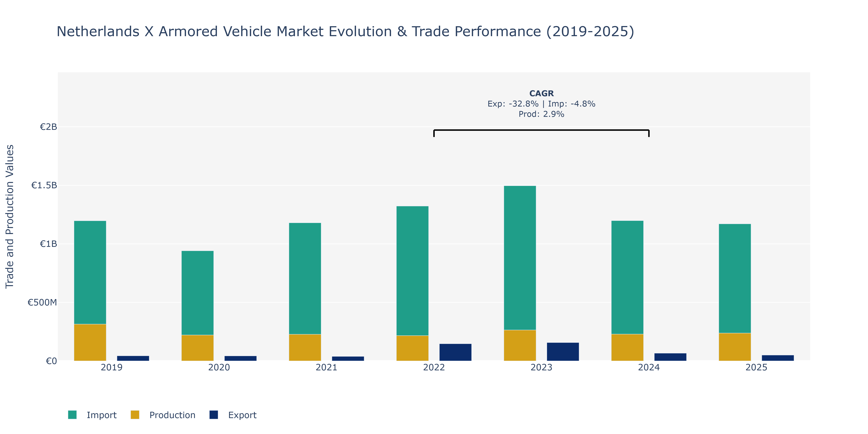868x434 pixels.
Task: Toggle the Import legend entry
Action: tap(92, 415)
